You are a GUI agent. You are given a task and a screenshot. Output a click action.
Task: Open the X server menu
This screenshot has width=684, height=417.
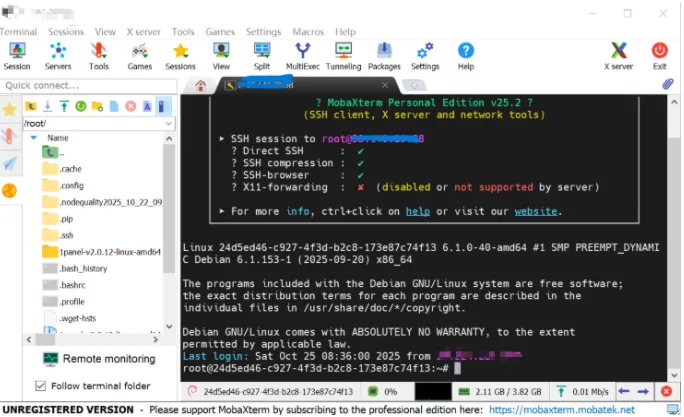pos(144,32)
